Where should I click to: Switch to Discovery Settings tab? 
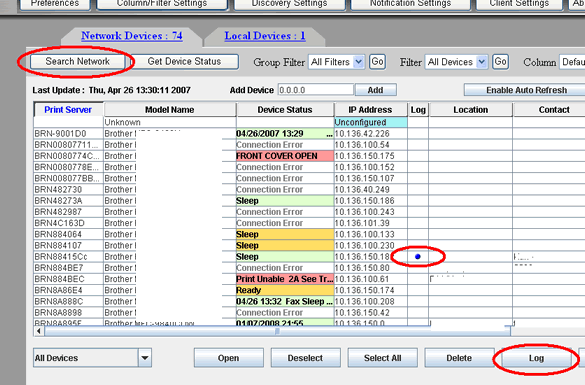coord(289,4)
